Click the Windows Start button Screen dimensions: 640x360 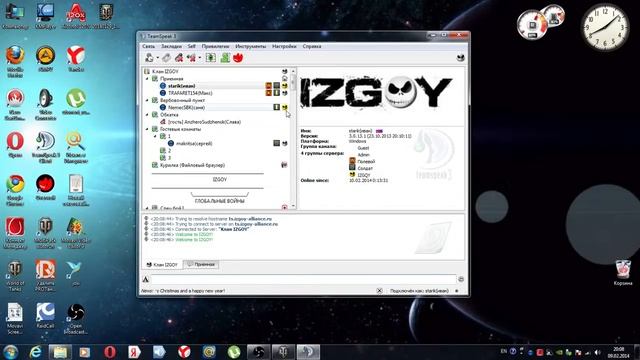[x=10, y=352]
